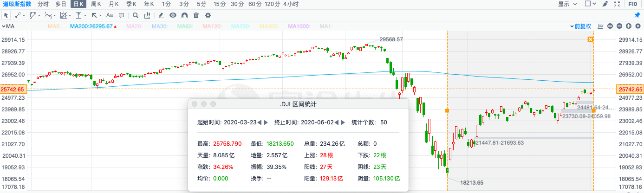Image resolution: width=644 pixels, height=193 pixels.
Task: Select the Aa text annotation tool
Action: click(x=110, y=15)
